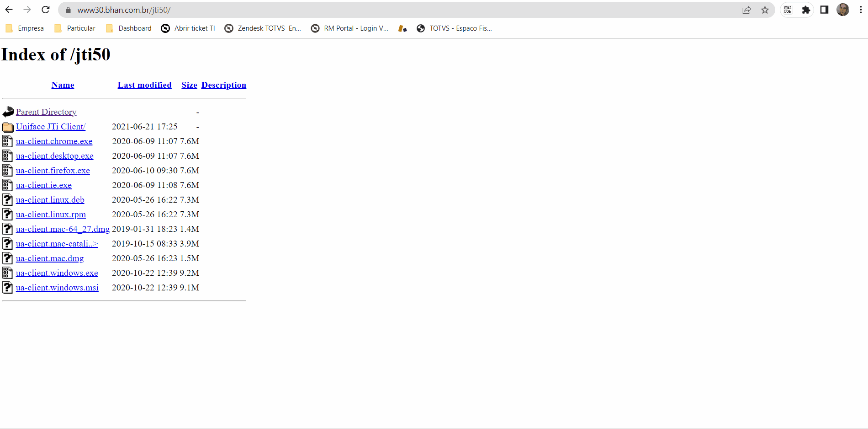This screenshot has width=868, height=429.
Task: Open the Chrome three-dot menu
Action: coord(861,10)
